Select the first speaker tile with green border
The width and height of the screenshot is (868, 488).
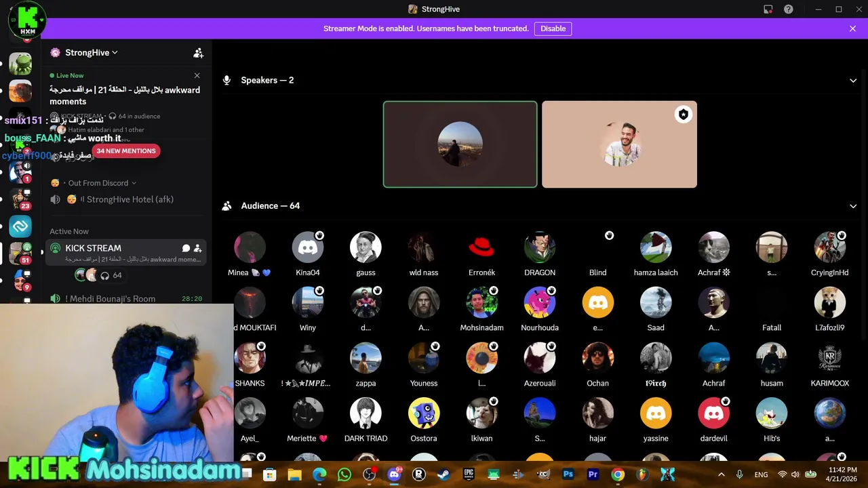[460, 144]
